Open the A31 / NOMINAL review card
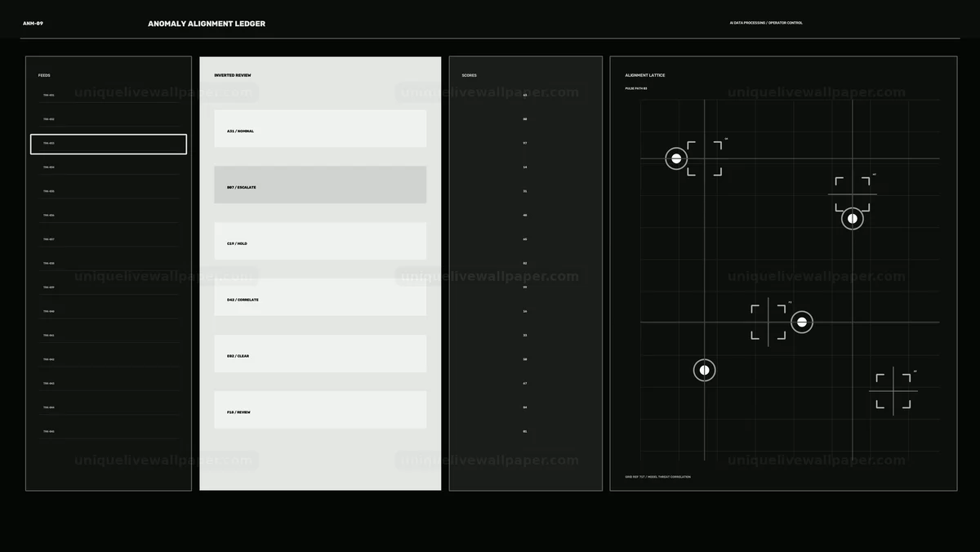 coord(320,128)
